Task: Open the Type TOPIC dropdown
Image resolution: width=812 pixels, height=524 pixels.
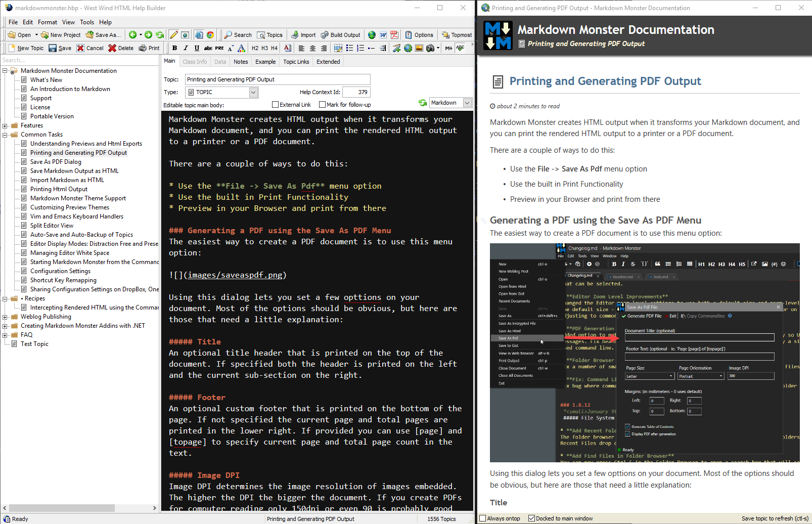Action: 253,92
